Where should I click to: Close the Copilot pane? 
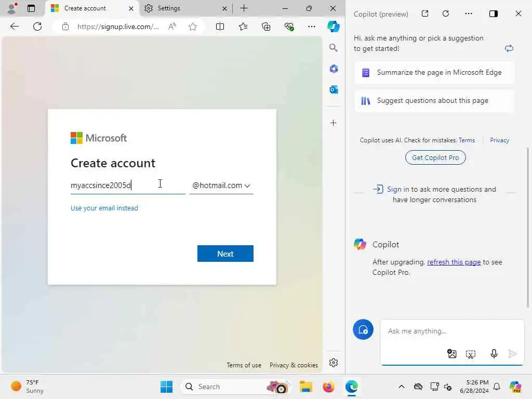tap(518, 14)
